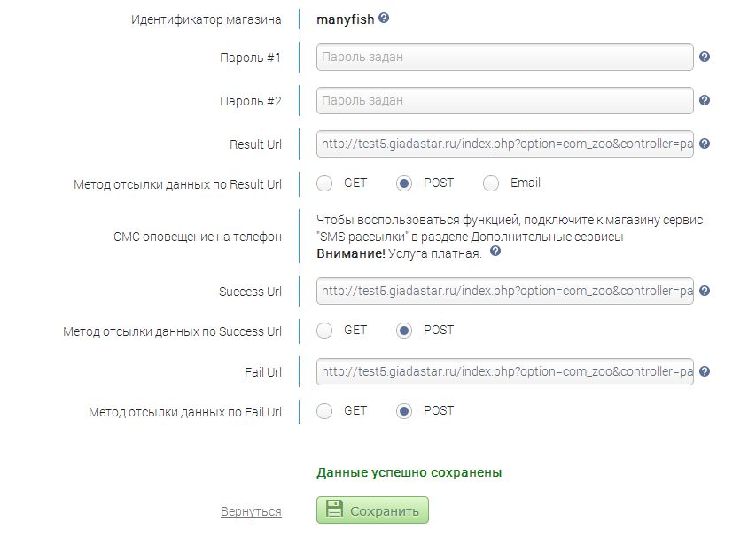Select GET for Fail Url method
756x537 pixels.
click(325, 411)
